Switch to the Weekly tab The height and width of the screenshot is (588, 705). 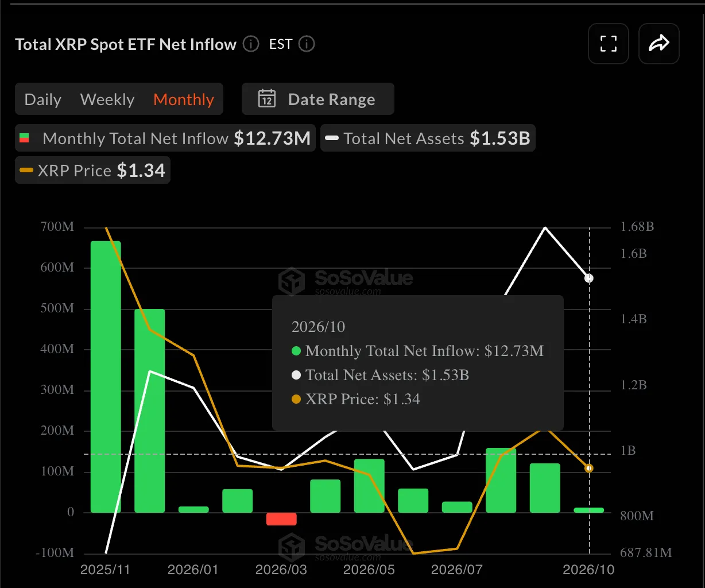click(x=107, y=99)
